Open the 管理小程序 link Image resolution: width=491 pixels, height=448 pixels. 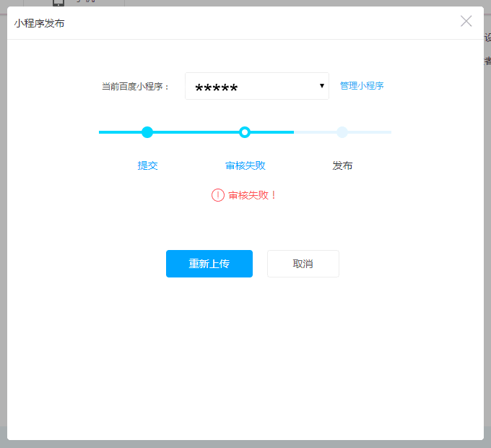pyautogui.click(x=362, y=86)
